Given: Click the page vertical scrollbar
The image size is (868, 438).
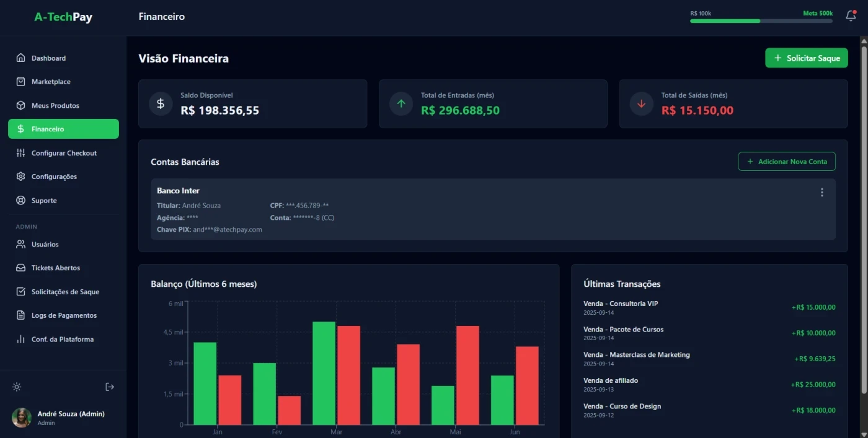Looking at the screenshot, I should pos(864,217).
